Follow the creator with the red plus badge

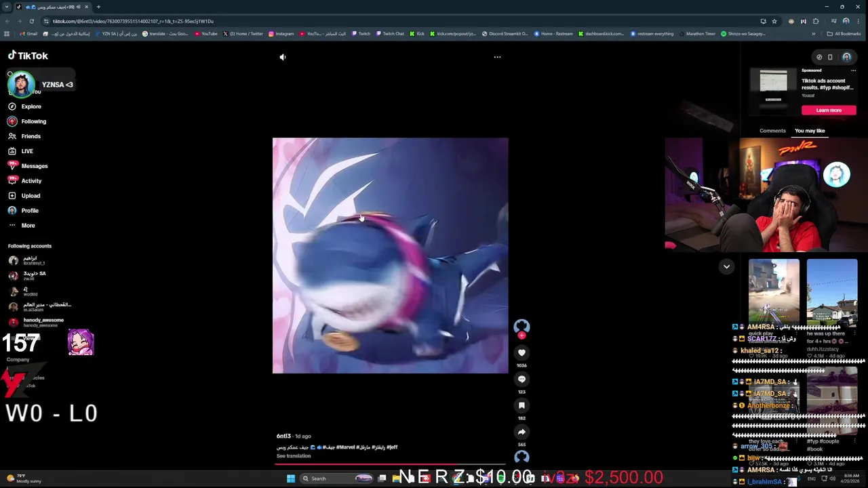pyautogui.click(x=521, y=335)
